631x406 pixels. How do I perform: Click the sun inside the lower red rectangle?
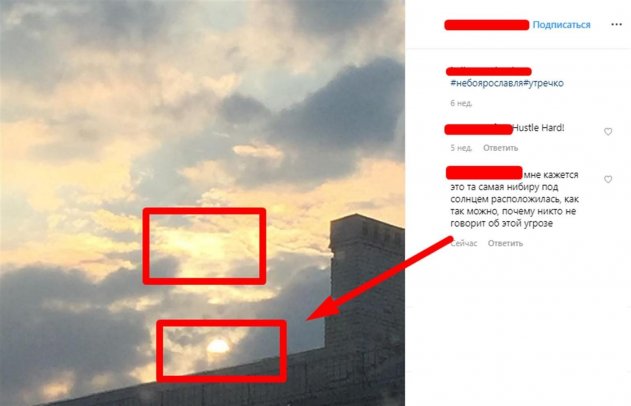pyautogui.click(x=218, y=346)
